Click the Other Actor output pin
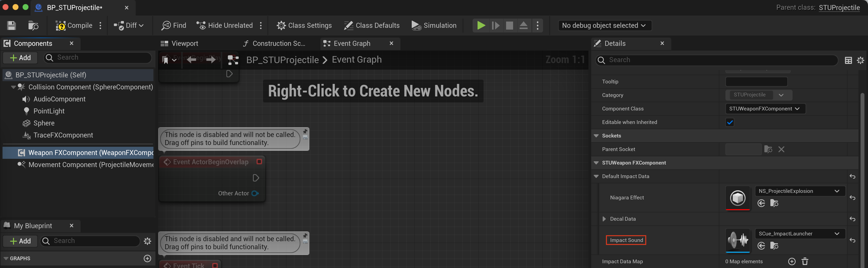This screenshot has width=868, height=268. [x=255, y=193]
